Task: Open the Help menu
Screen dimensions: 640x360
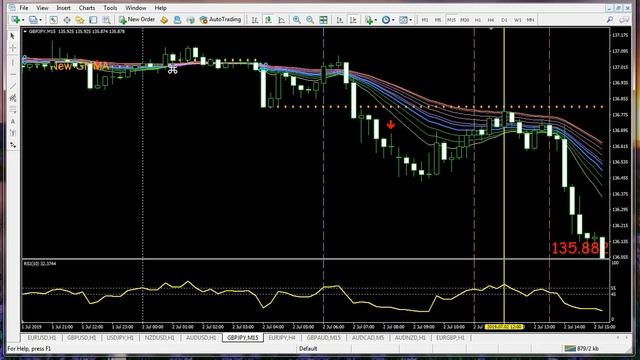Action: [x=160, y=8]
